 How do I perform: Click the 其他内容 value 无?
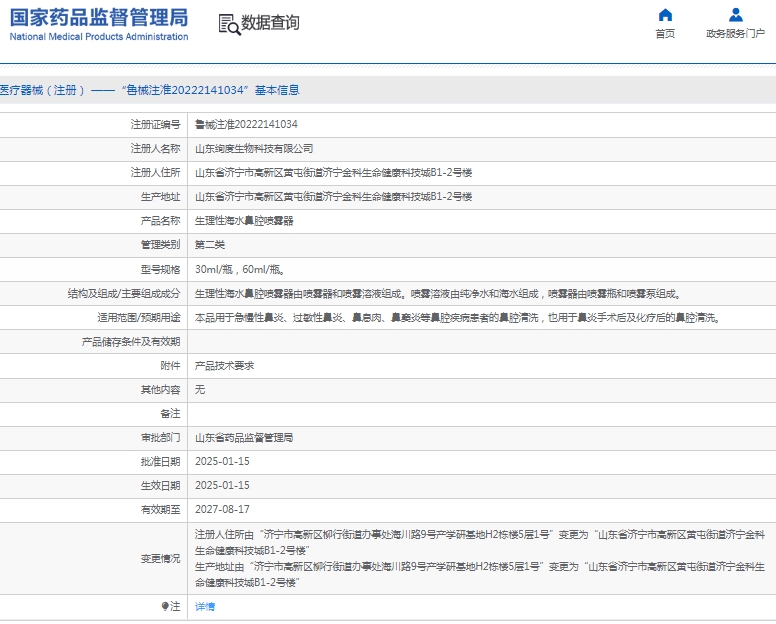[200, 389]
